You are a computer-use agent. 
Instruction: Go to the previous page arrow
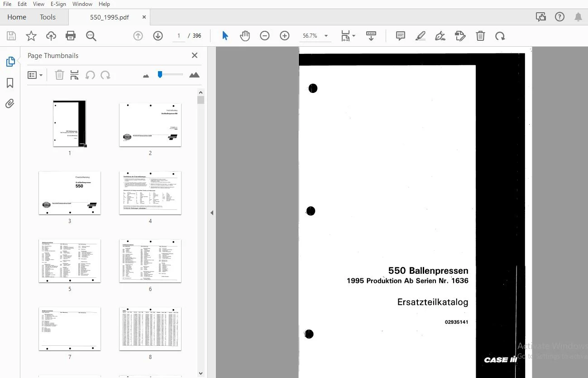(138, 36)
